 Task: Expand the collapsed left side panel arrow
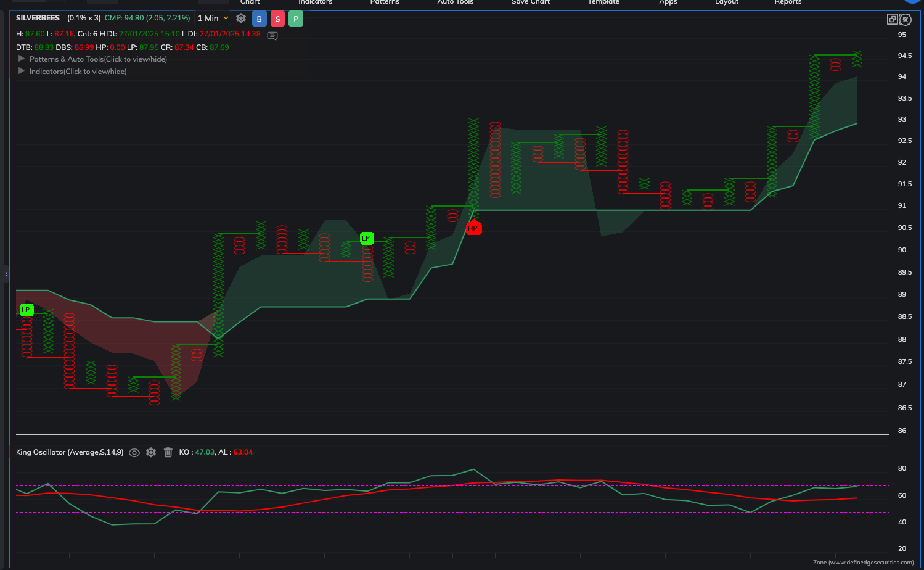(6, 274)
